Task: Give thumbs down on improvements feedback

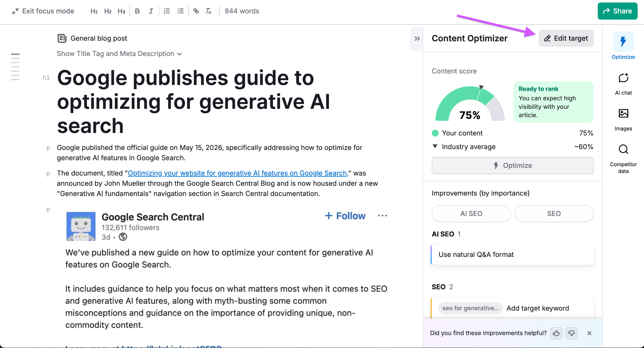Action: 571,333
